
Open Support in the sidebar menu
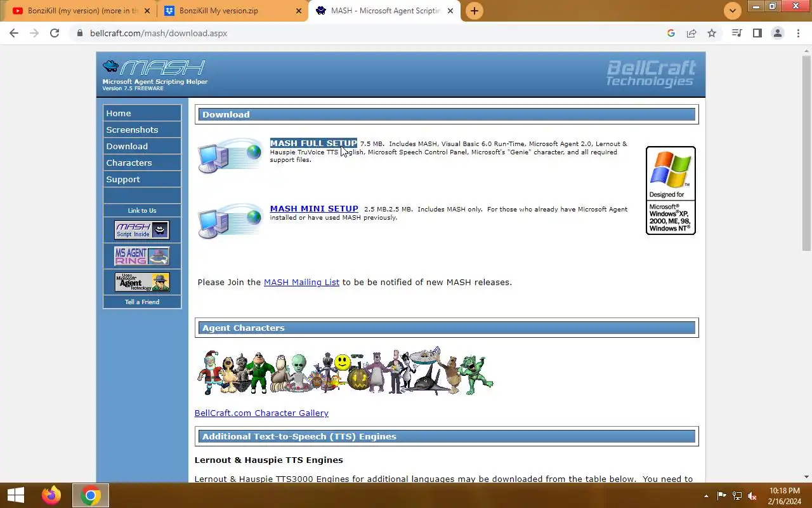click(142, 179)
